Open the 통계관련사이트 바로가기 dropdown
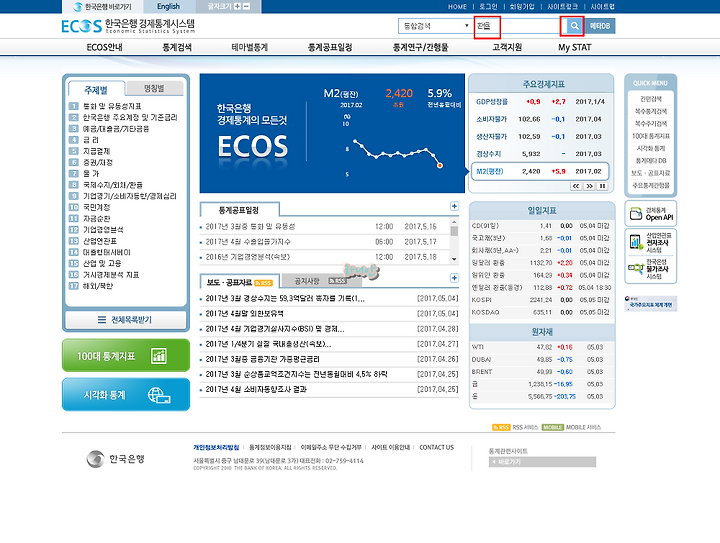 coord(542,462)
